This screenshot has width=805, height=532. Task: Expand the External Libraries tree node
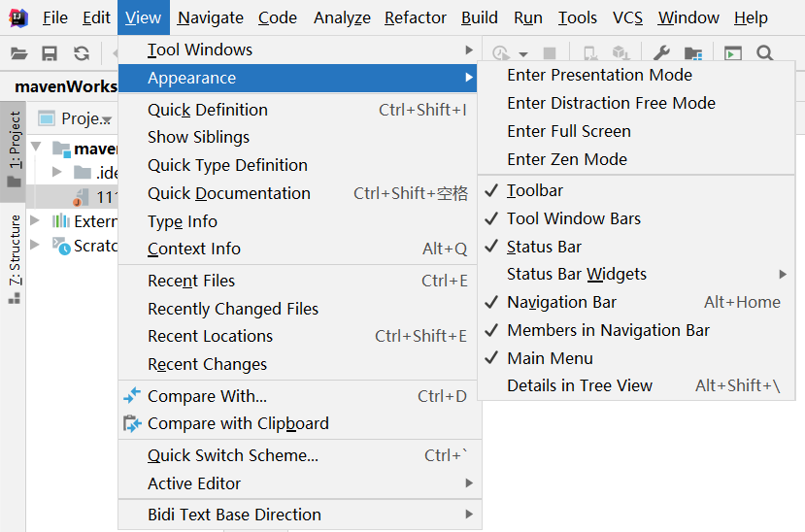(x=36, y=221)
